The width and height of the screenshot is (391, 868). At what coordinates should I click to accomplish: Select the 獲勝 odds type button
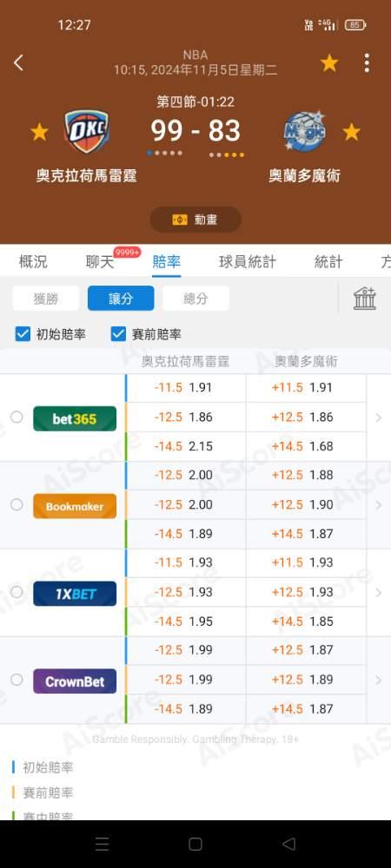(46, 299)
